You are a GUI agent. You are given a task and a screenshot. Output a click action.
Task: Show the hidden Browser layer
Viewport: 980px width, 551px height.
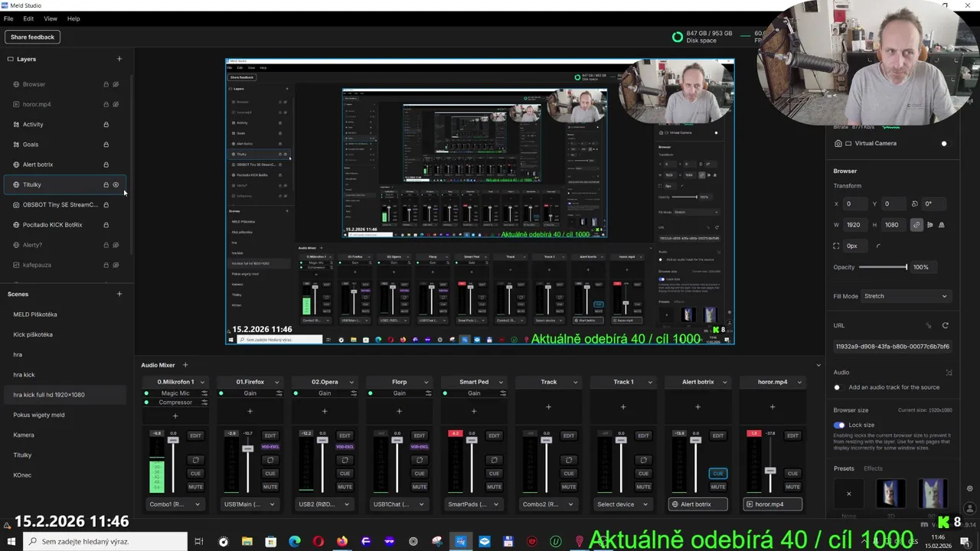(116, 84)
